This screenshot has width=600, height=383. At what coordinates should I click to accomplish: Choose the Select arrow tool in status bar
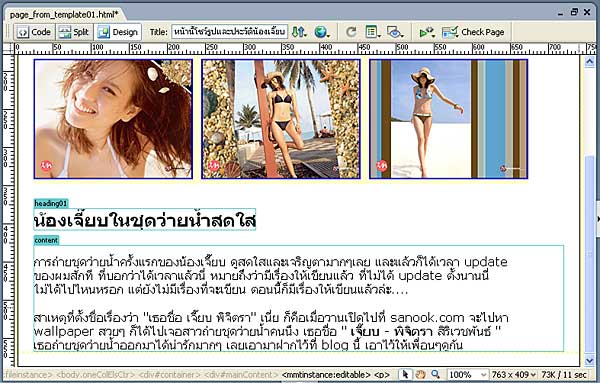pos(405,374)
